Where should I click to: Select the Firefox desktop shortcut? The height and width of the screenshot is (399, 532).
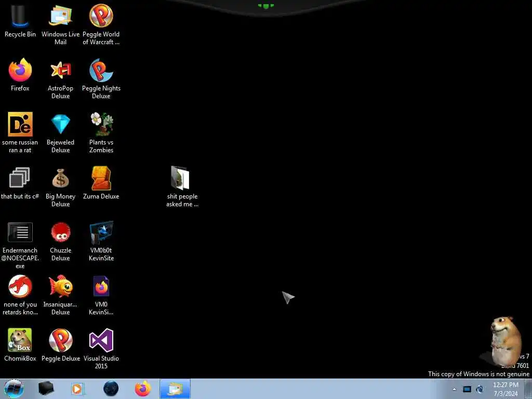pos(20,75)
